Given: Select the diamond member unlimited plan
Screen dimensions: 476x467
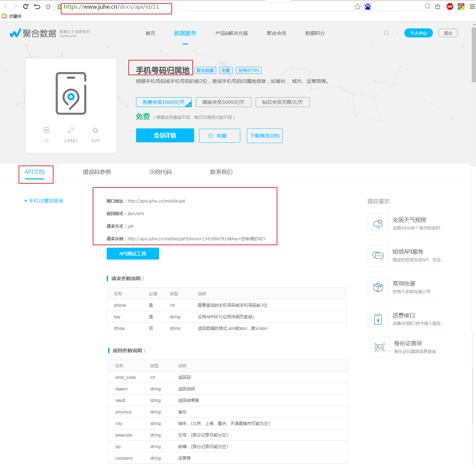Looking at the screenshot, I should coord(283,102).
